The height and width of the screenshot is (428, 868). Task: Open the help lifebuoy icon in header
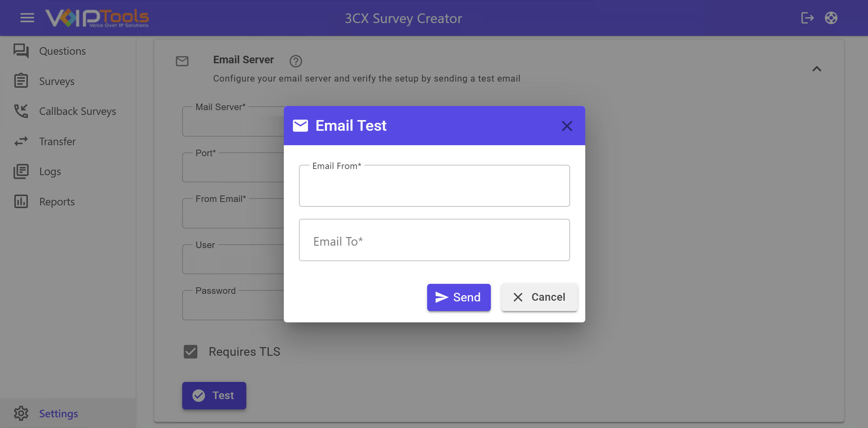click(x=831, y=18)
